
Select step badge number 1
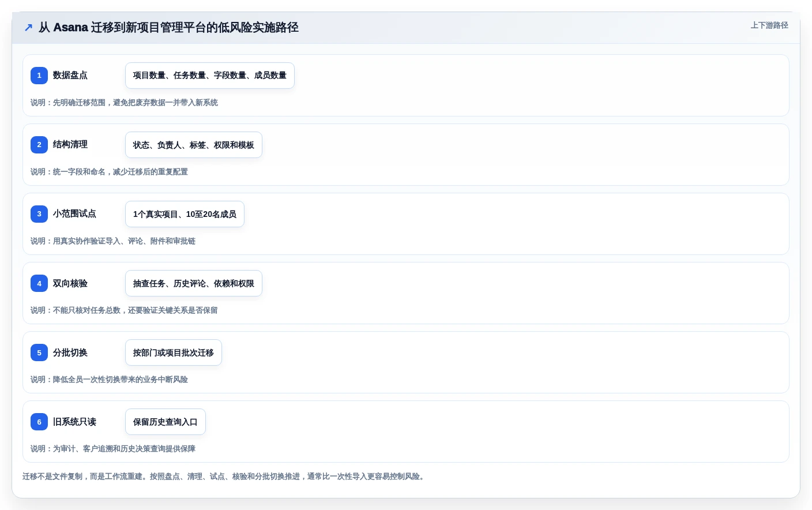(x=39, y=76)
